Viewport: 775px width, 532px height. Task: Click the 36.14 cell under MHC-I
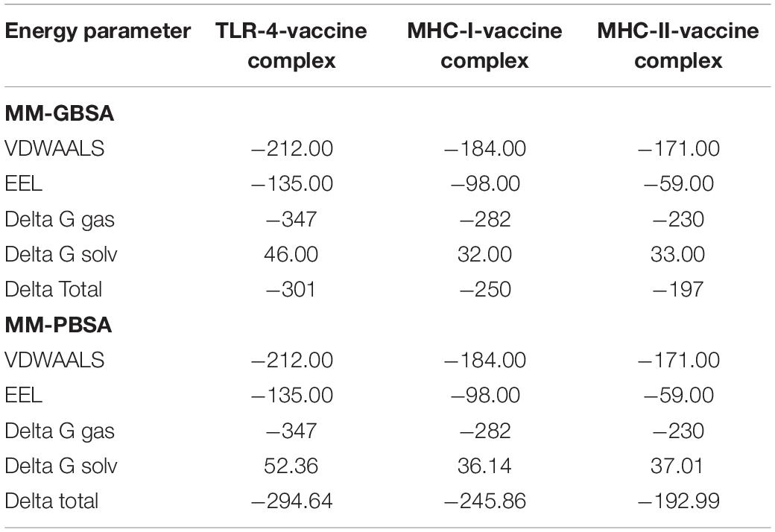point(485,466)
